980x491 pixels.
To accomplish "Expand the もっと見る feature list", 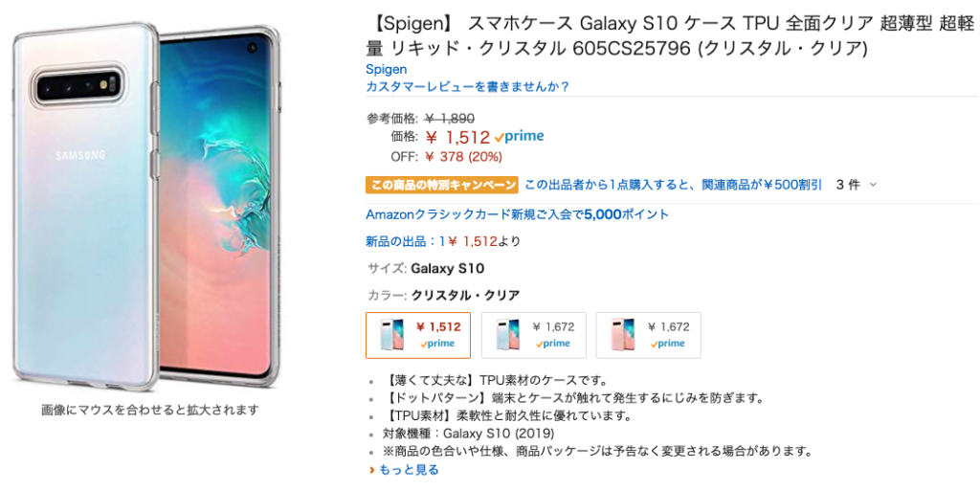I will click(x=409, y=470).
